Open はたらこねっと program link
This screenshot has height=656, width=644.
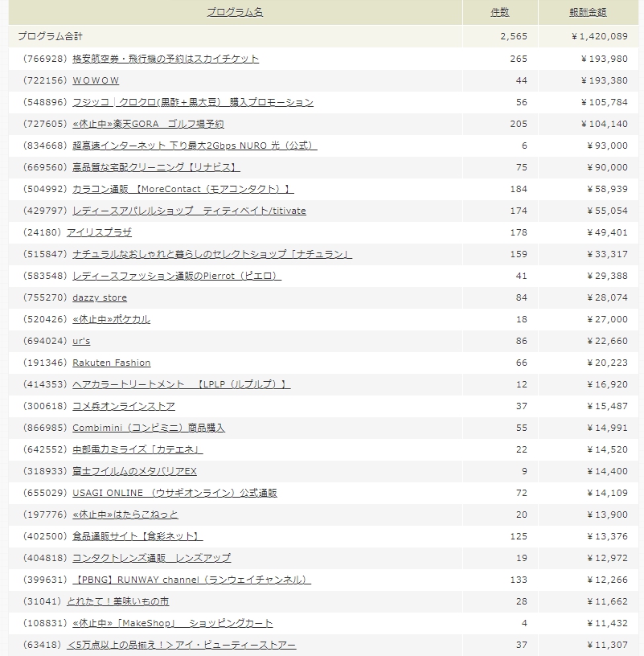pos(125,515)
